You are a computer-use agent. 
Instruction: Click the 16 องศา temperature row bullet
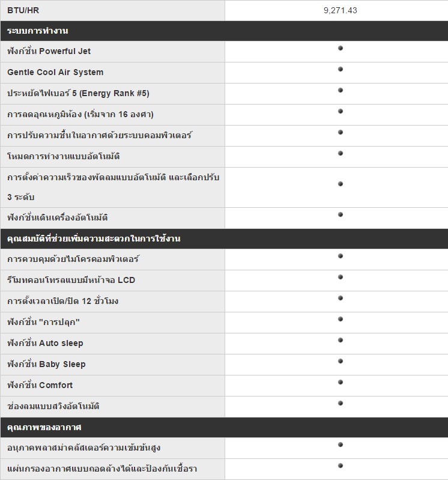click(x=341, y=111)
